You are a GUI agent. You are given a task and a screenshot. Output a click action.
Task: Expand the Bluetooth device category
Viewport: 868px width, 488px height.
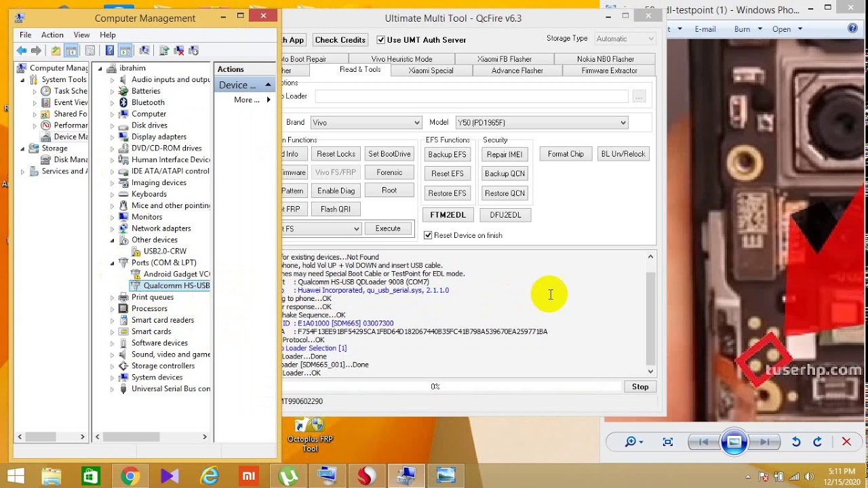(x=113, y=102)
